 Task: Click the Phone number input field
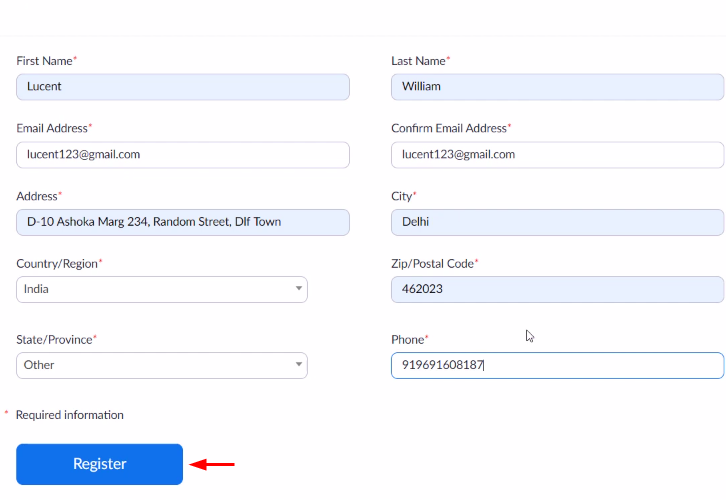[x=557, y=366]
